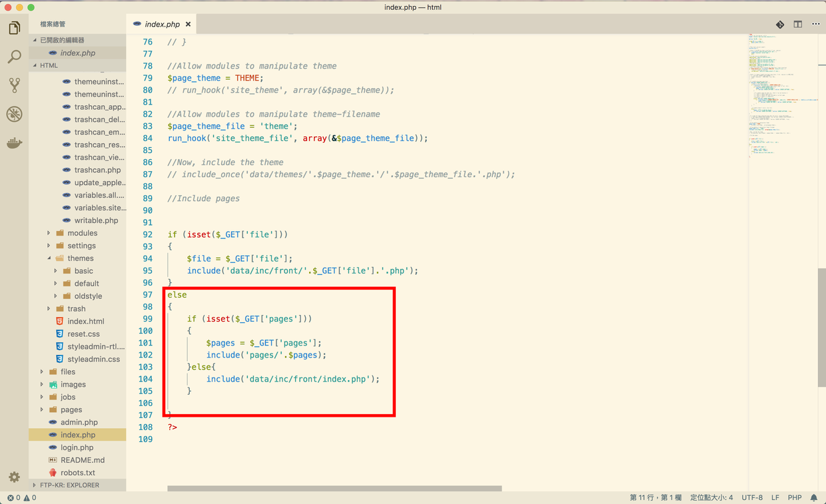826x504 pixels.
Task: Click the errors and warnings count
Action: point(21,497)
